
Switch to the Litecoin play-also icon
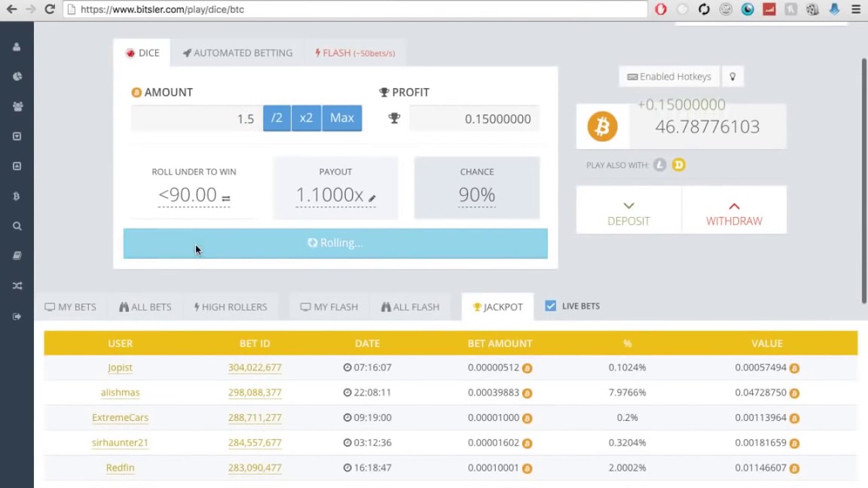coord(660,165)
